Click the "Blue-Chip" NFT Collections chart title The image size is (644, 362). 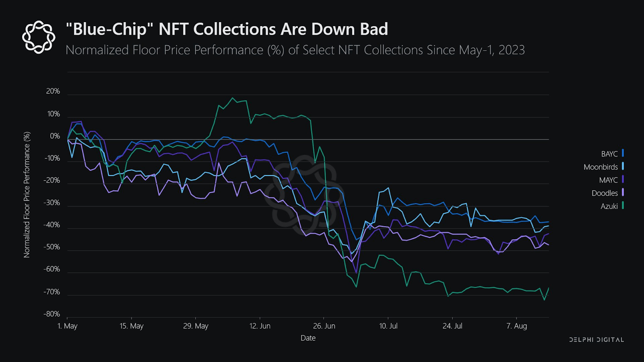tap(227, 29)
